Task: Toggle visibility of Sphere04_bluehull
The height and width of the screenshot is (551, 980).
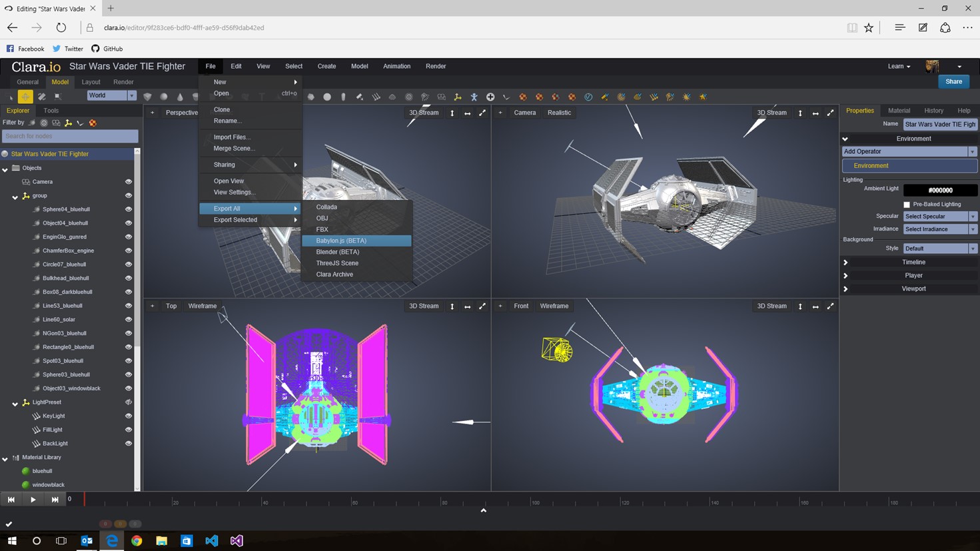Action: (129, 209)
